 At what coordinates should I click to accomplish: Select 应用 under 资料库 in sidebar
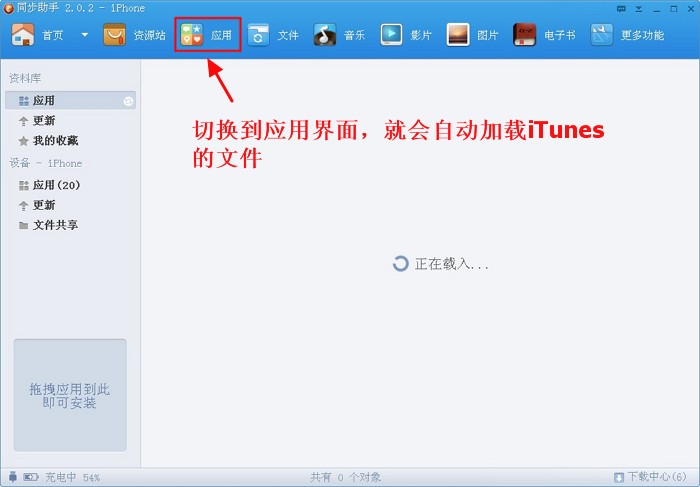[x=70, y=100]
